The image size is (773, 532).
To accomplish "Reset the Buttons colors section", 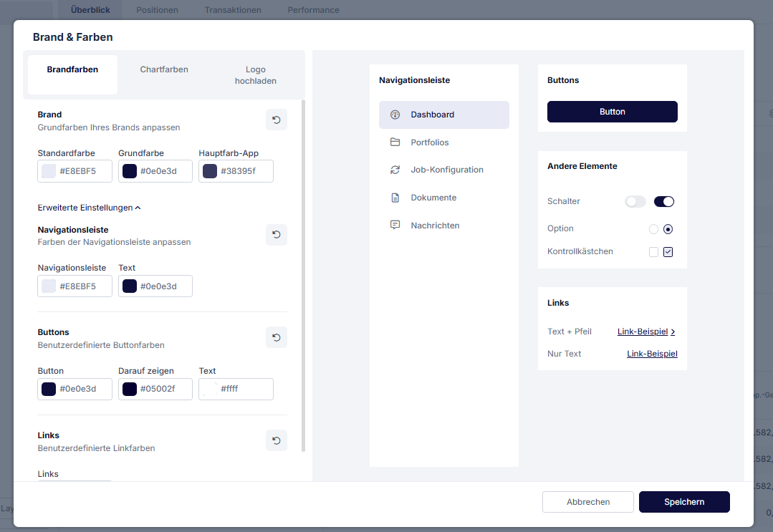I will pyautogui.click(x=276, y=337).
